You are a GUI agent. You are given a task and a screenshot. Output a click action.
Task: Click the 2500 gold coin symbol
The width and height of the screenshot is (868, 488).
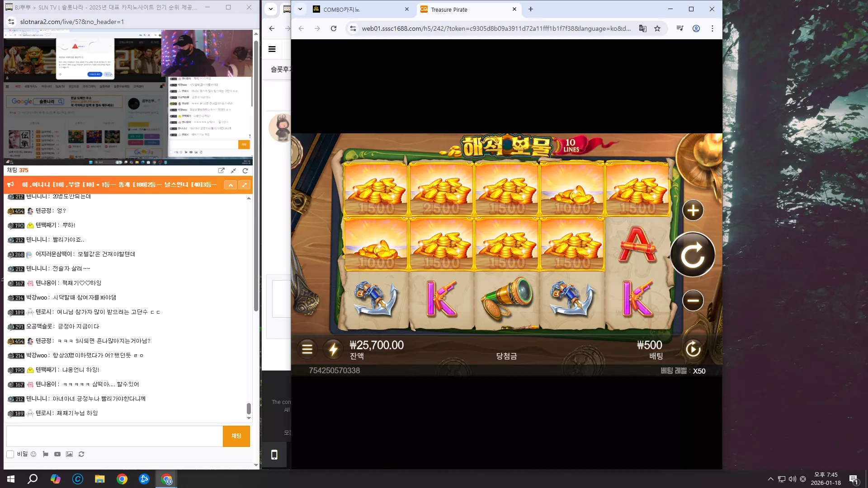(441, 189)
